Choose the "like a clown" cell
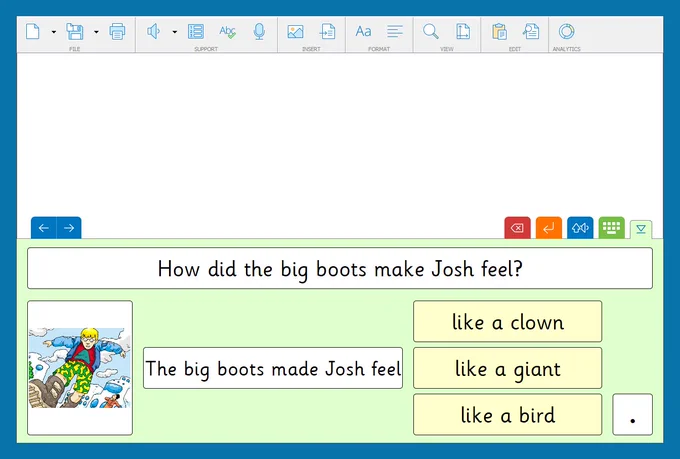 (507, 321)
